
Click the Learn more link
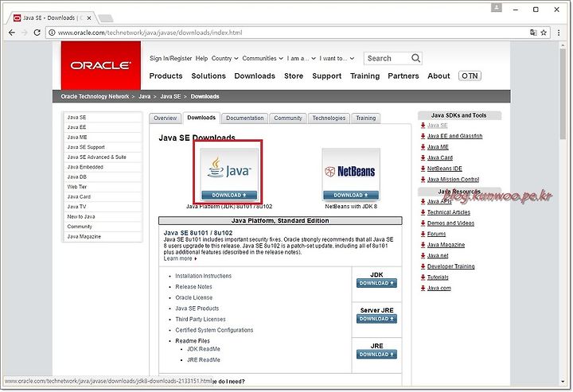[x=180, y=258]
